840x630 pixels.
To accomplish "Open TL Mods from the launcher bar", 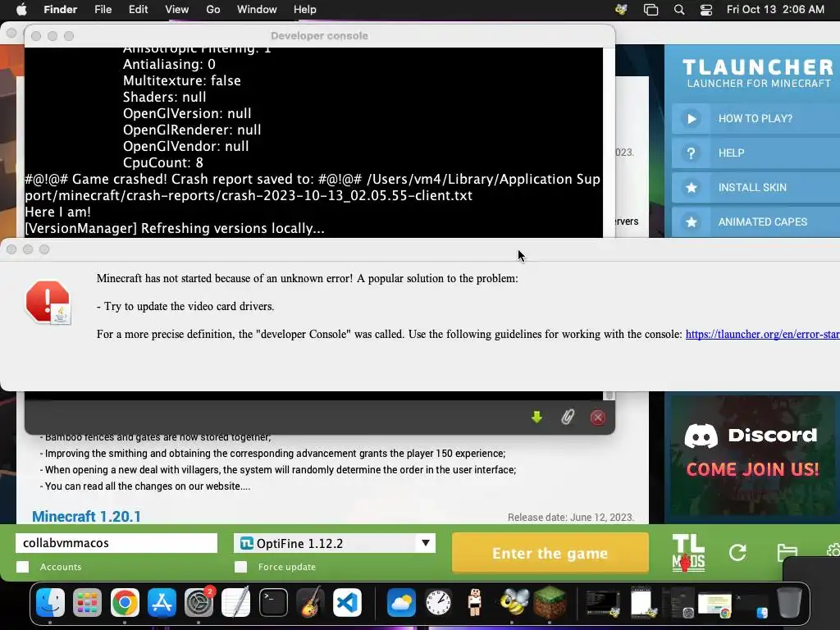I will tap(688, 553).
